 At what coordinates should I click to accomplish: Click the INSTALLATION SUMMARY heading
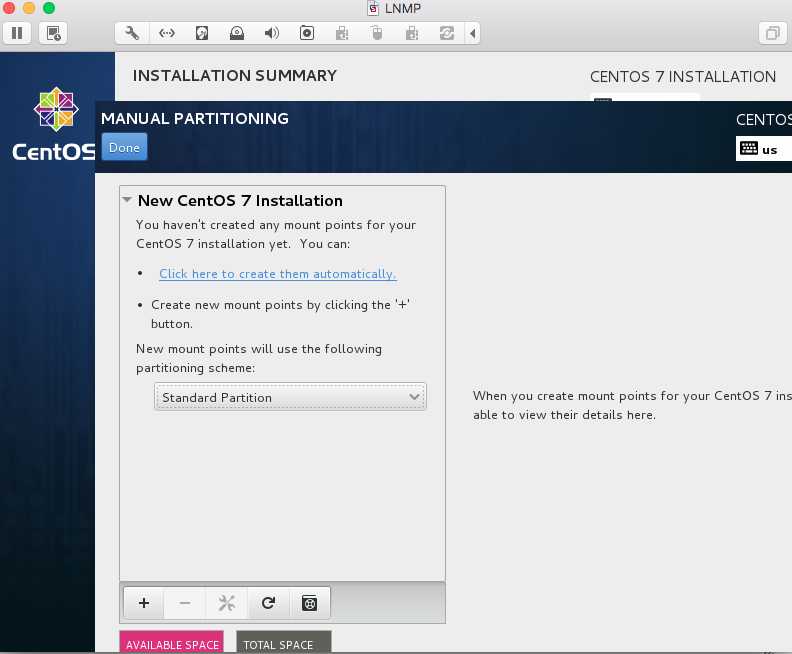pyautogui.click(x=235, y=76)
